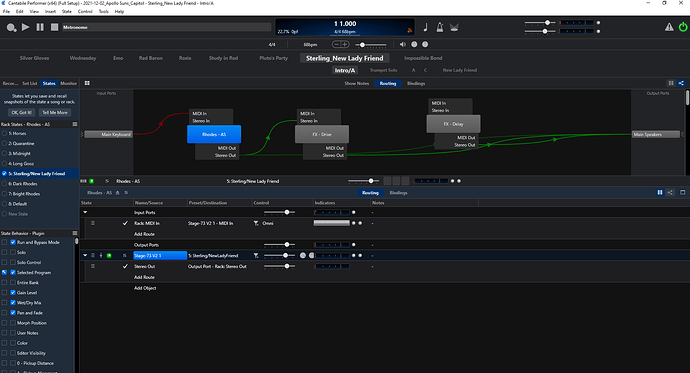Switch song view to table layout icon

(x=671, y=83)
